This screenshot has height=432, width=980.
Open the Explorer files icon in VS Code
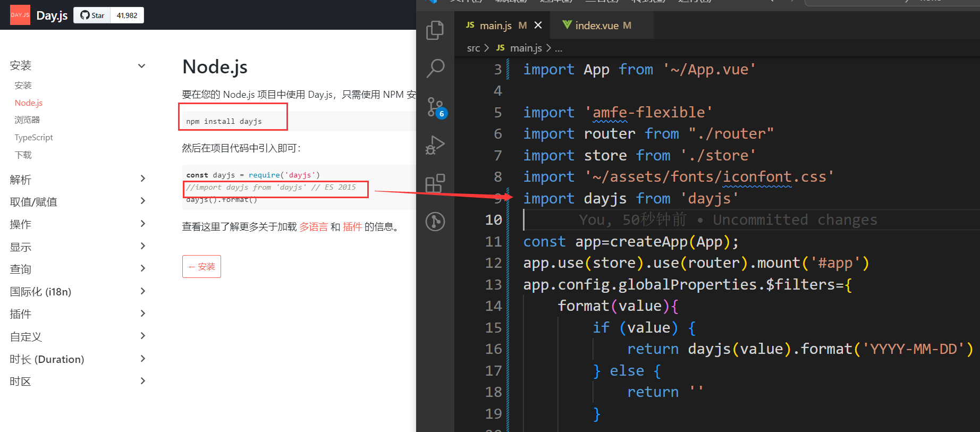point(435,30)
